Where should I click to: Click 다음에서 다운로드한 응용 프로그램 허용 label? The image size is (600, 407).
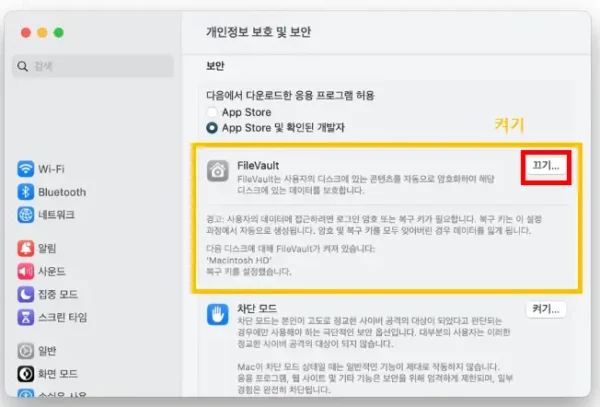[290, 95]
